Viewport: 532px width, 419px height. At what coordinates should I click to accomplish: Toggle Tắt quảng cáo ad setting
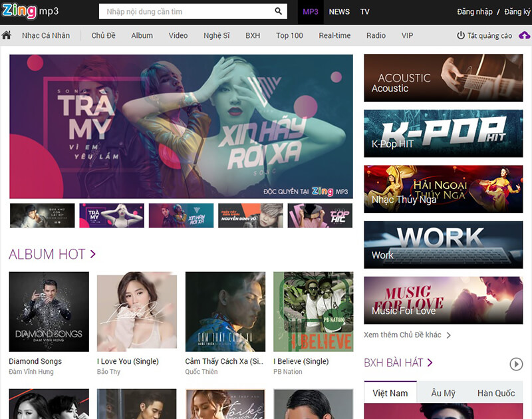point(489,36)
